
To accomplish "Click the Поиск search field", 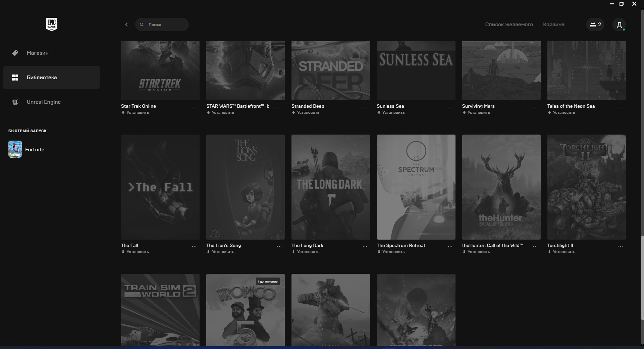I will (162, 24).
